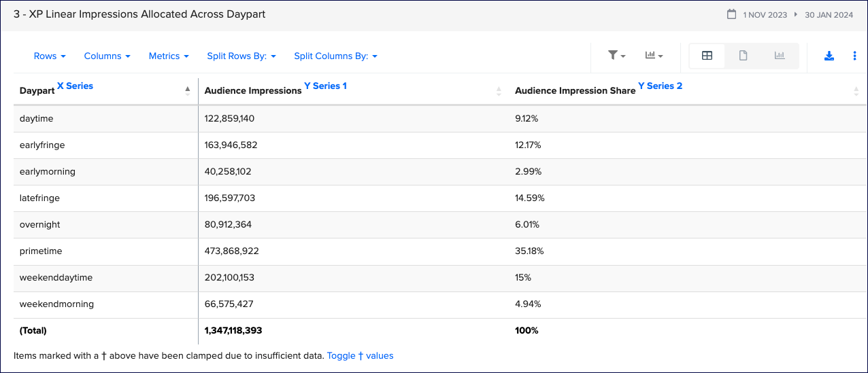Sort by Audience Impression Share arrows
This screenshot has width=868, height=373.
(856, 91)
